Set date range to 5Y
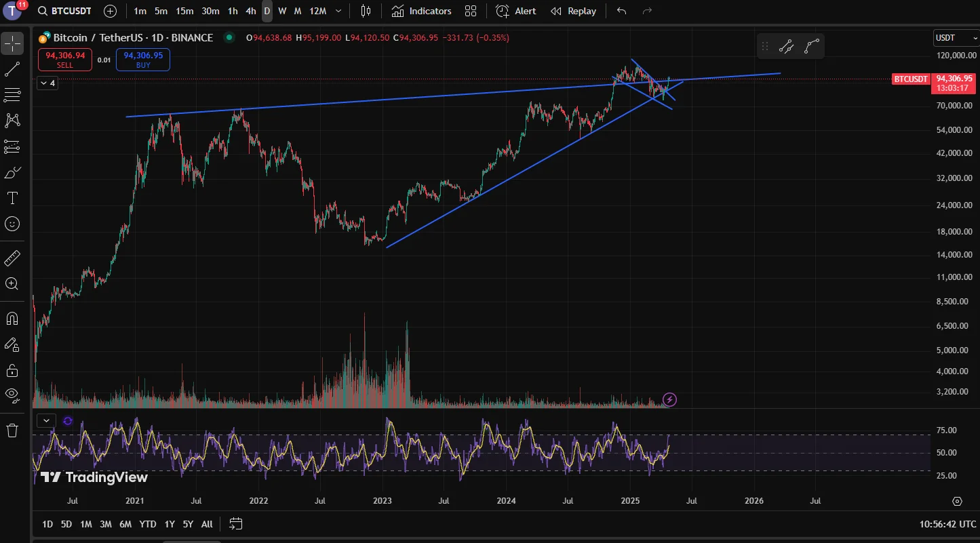This screenshot has width=980, height=543. (188, 524)
